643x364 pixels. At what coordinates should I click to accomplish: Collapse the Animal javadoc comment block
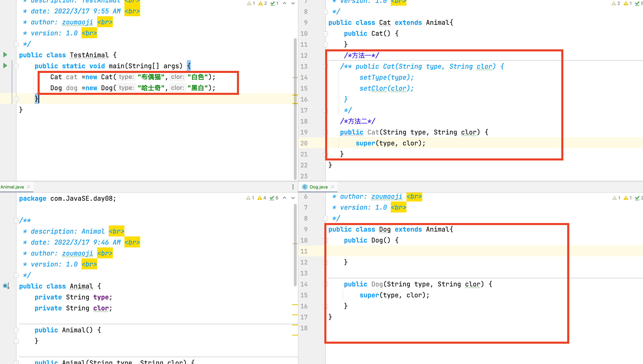(16, 221)
